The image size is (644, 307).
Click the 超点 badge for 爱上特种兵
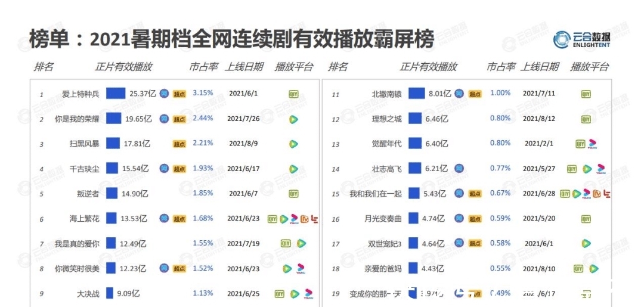[x=179, y=94]
